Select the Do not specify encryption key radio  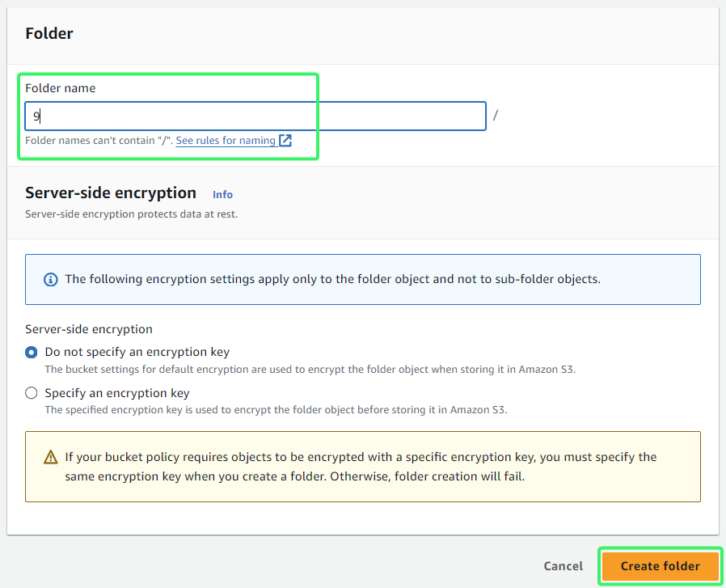pyautogui.click(x=31, y=352)
